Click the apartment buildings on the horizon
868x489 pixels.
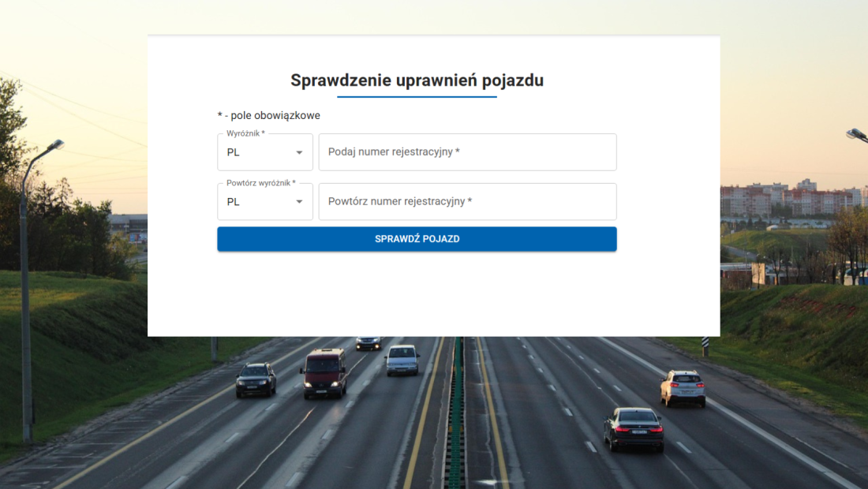(x=789, y=201)
